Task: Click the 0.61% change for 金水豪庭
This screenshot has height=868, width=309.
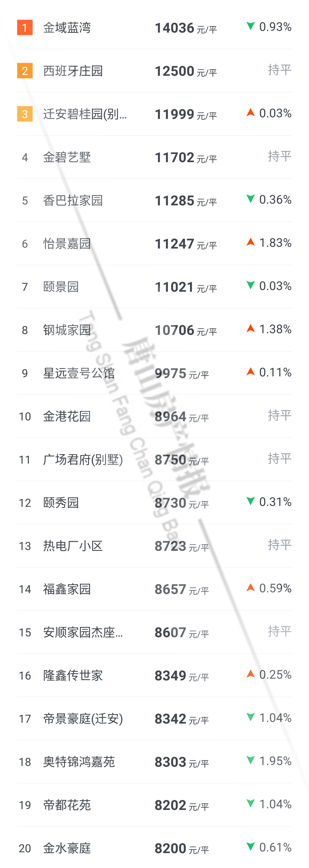Action: pos(275,847)
